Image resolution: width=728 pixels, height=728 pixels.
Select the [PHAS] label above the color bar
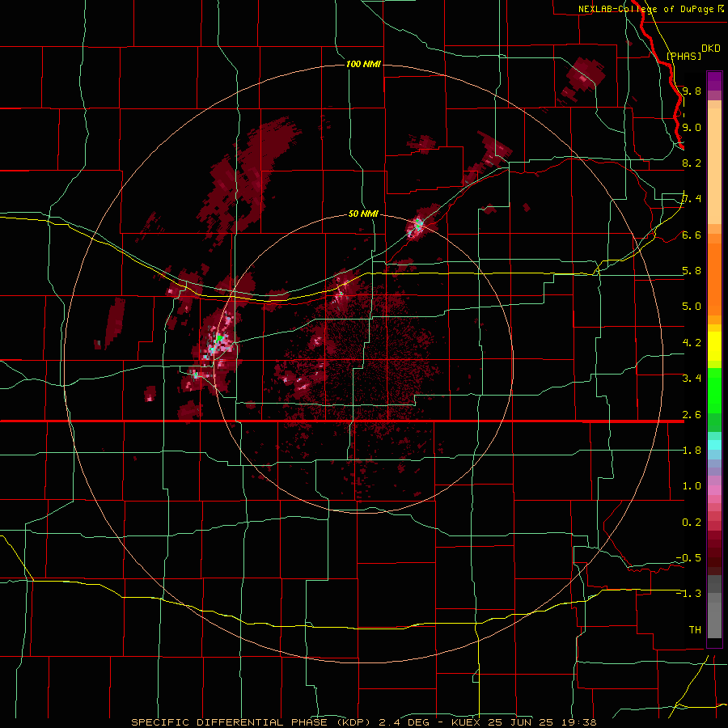(x=684, y=56)
